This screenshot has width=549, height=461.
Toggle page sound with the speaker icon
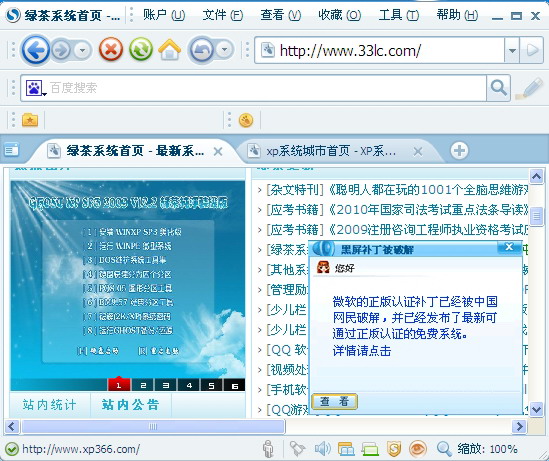[322, 449]
